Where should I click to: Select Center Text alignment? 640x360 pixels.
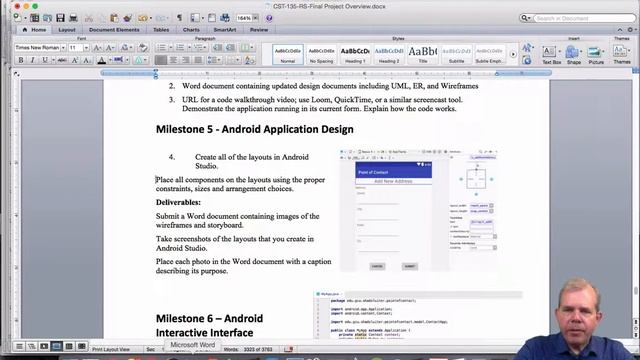click(173, 60)
